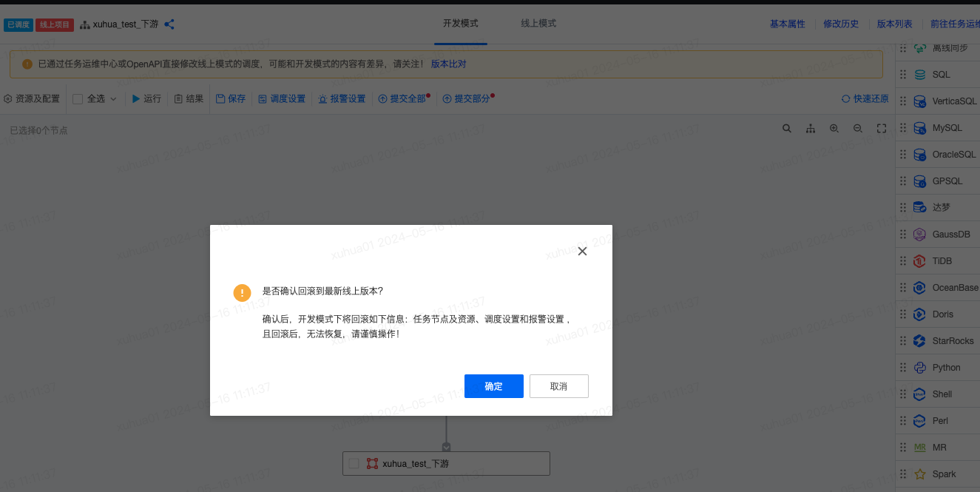This screenshot has height=492, width=980.
Task: Open 调度设置
Action: pyautogui.click(x=282, y=98)
